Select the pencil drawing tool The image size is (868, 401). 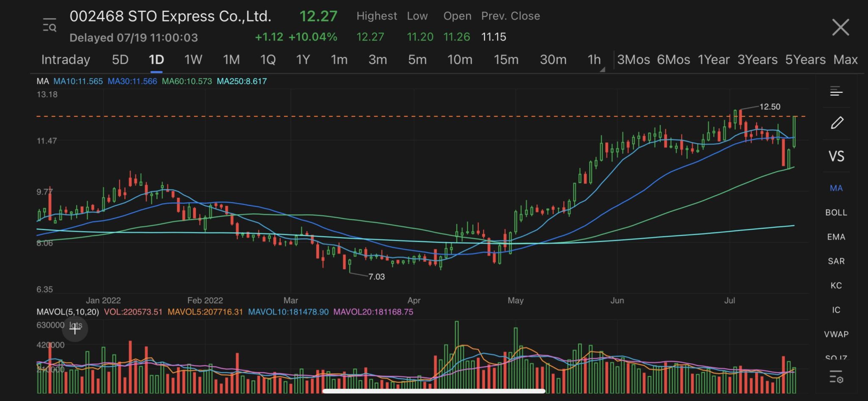(x=837, y=123)
